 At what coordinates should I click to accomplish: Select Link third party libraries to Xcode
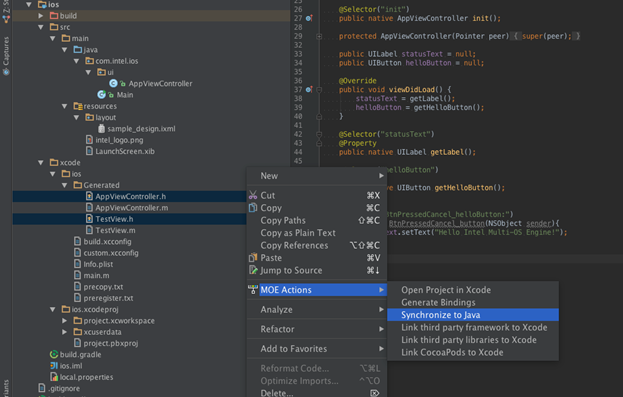point(473,340)
